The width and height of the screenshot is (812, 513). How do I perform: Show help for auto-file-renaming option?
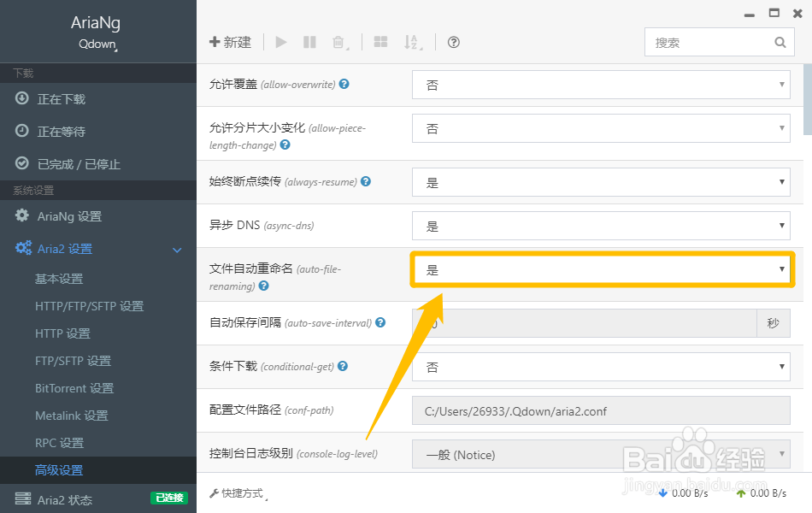263,286
